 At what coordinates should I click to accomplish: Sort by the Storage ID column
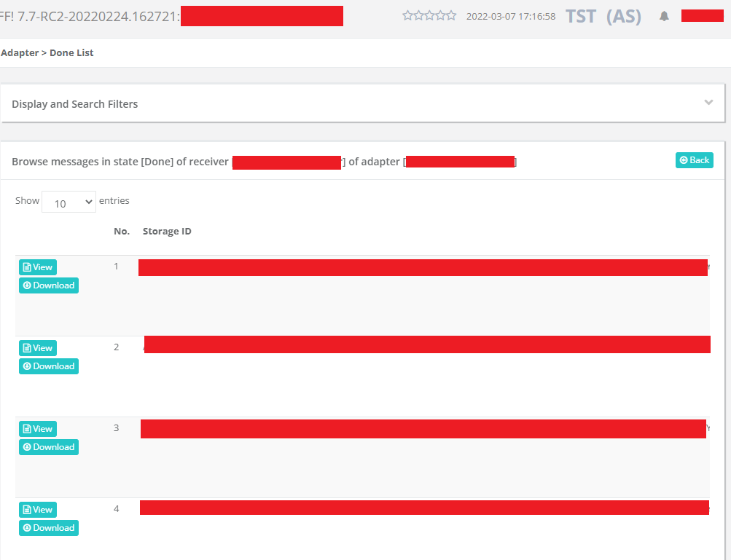(167, 231)
